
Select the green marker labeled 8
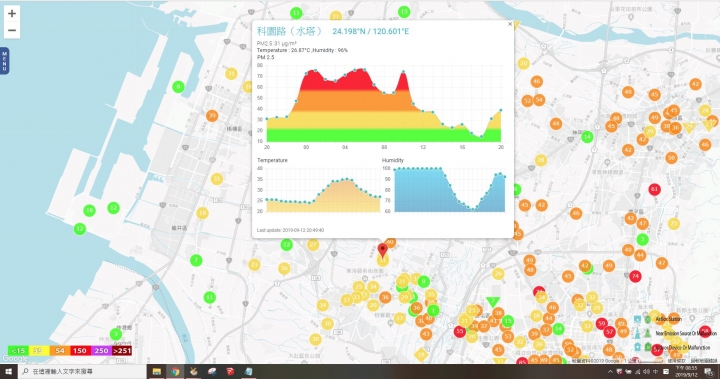[178, 86]
